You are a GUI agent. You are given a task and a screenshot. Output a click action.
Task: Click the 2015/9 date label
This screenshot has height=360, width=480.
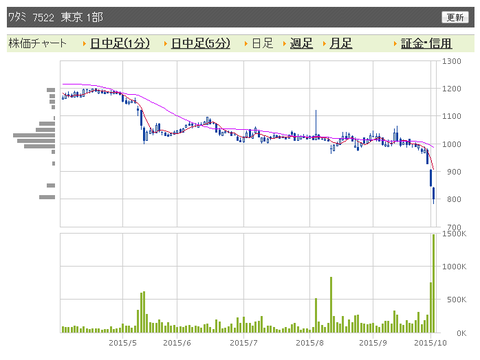pyautogui.click(x=373, y=343)
